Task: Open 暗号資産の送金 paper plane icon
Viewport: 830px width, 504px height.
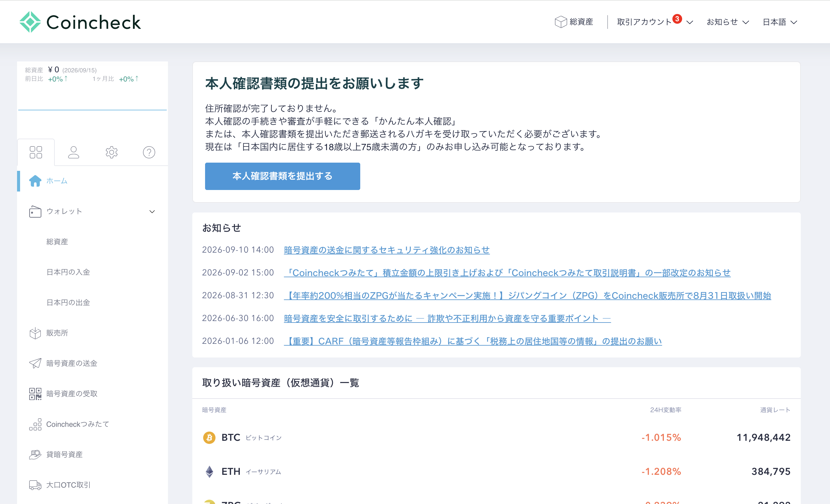Action: [x=35, y=363]
